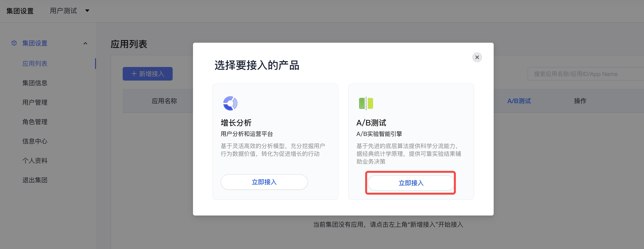Select 退出集团 in the sidebar
This screenshot has height=249, width=644.
pyautogui.click(x=35, y=180)
